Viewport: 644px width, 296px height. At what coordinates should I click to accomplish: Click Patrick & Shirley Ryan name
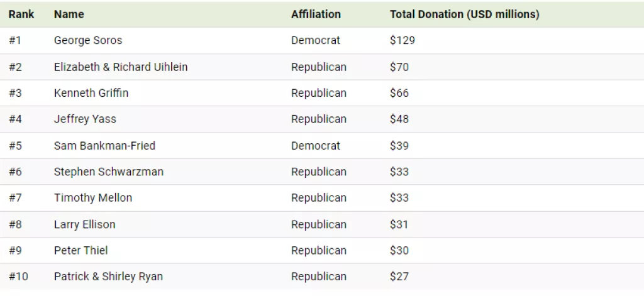tap(108, 277)
